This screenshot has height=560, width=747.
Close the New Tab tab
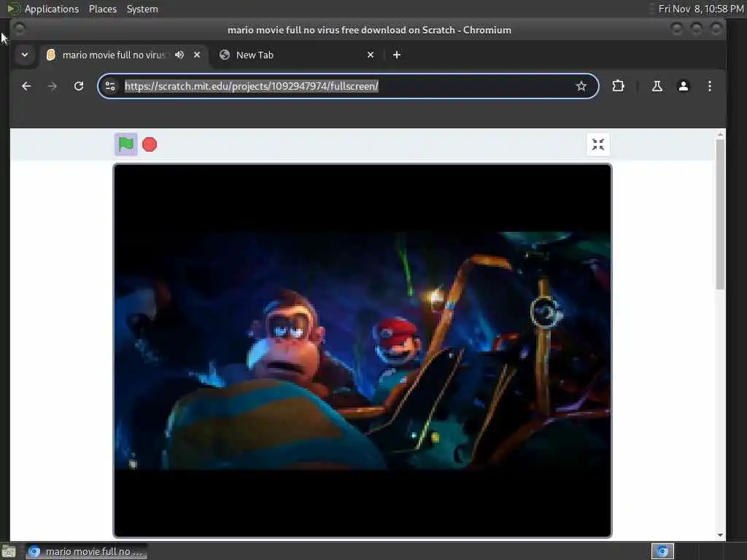tap(371, 55)
